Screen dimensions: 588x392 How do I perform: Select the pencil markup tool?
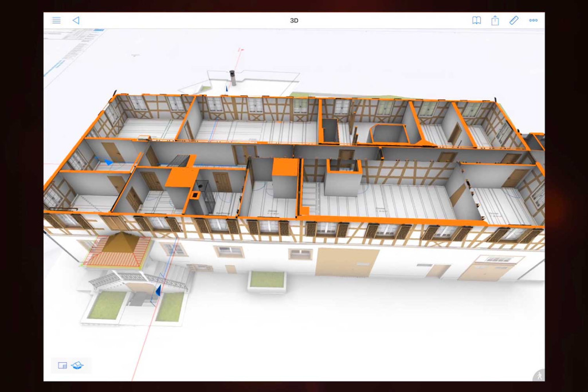pos(514,20)
